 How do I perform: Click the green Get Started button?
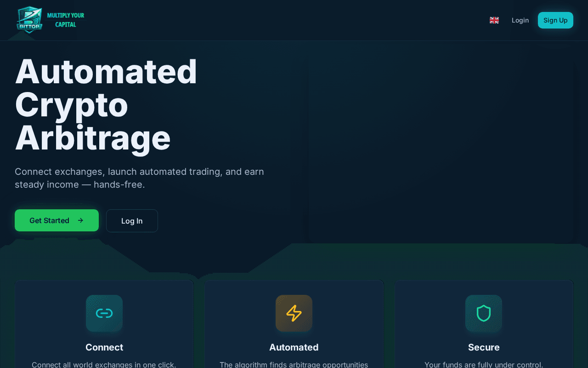(57, 220)
